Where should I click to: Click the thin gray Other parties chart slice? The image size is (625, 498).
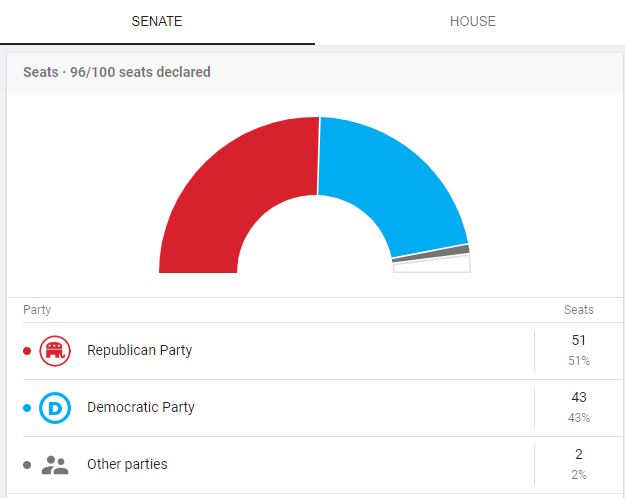pos(431,254)
